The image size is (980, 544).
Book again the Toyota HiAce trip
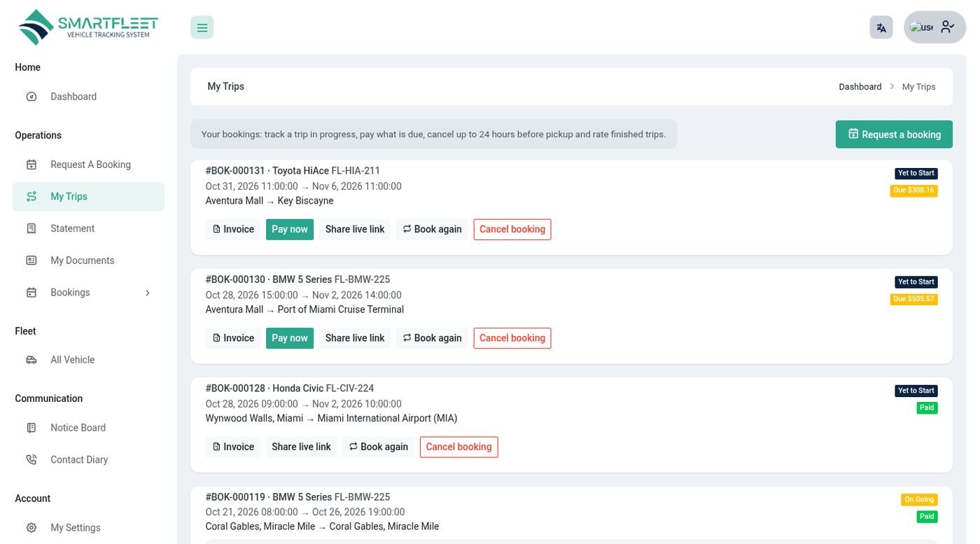pos(432,230)
